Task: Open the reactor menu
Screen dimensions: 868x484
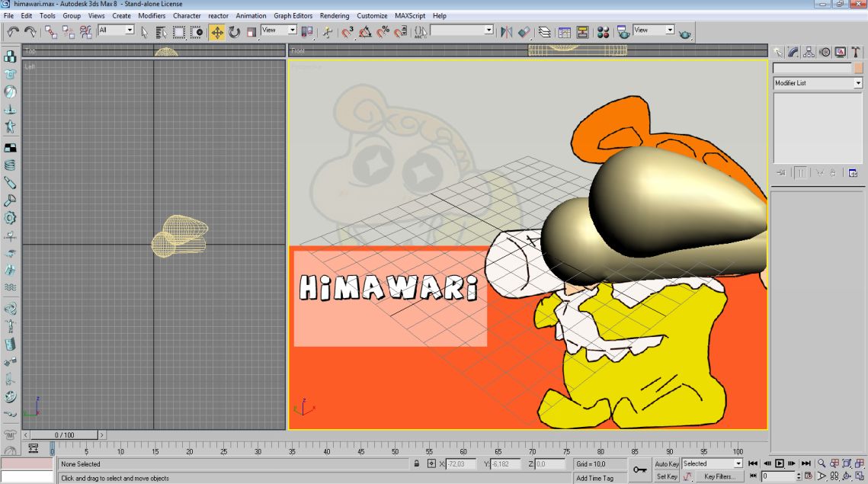Action: (218, 15)
